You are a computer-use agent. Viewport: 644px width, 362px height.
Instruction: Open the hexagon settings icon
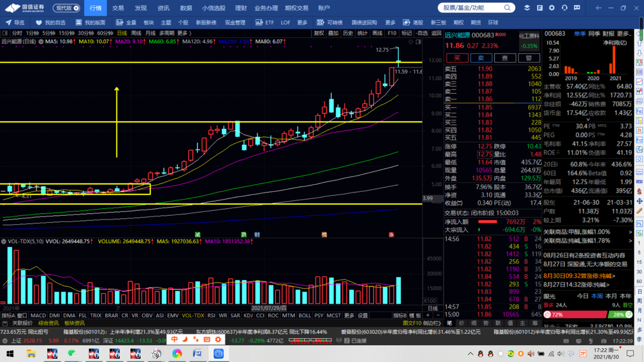coord(552,8)
